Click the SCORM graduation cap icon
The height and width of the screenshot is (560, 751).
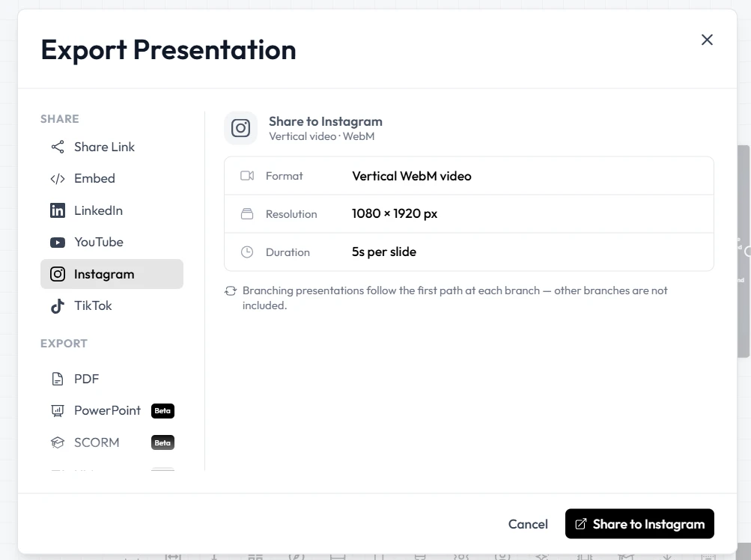58,442
